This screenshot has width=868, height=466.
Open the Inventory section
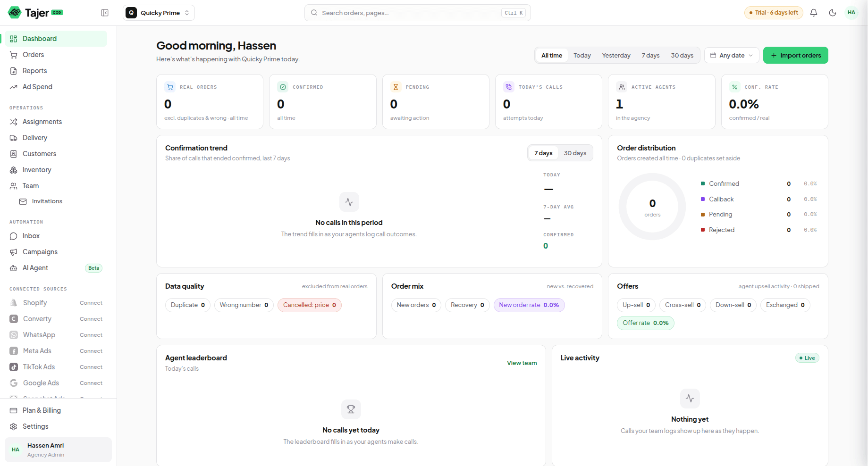point(56,170)
